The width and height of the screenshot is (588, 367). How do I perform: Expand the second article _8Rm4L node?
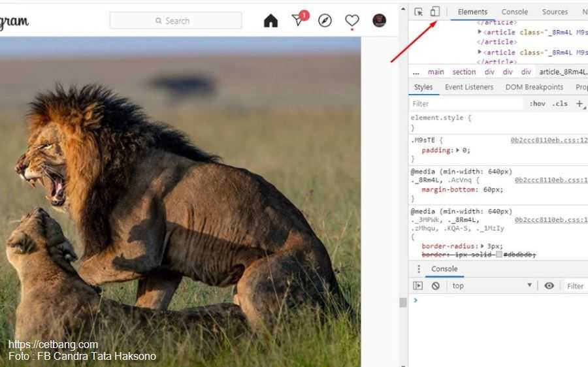point(480,52)
